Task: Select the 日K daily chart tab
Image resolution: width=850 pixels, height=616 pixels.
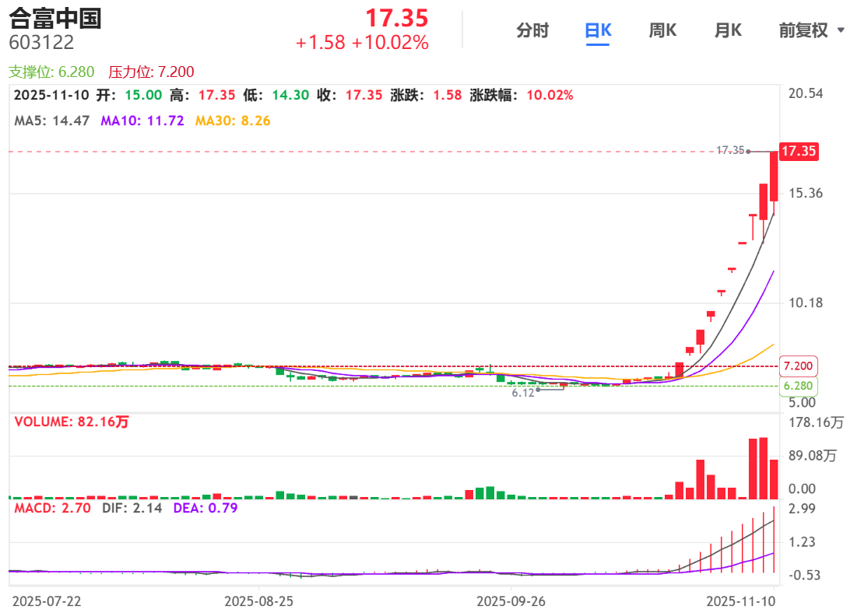Action: coord(598,30)
